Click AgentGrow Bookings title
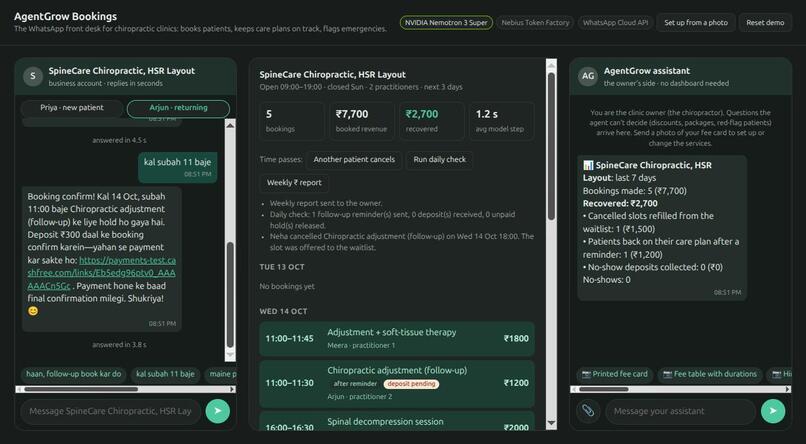 click(65, 16)
